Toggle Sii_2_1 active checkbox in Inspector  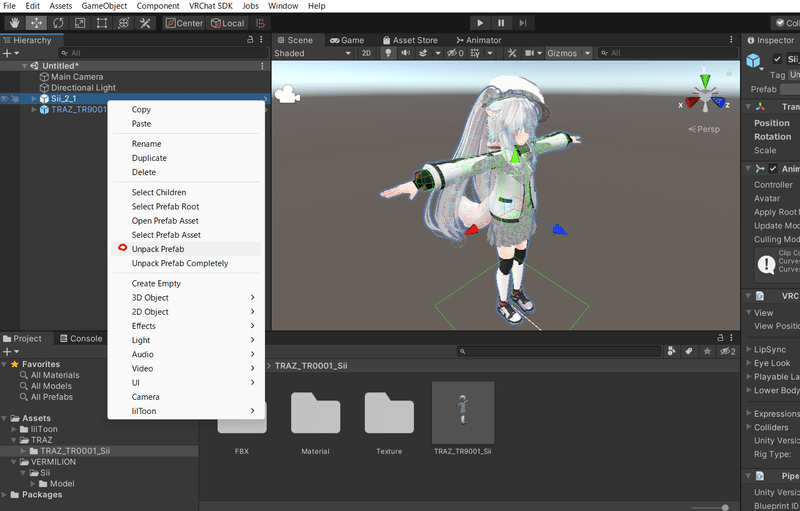tap(777, 59)
